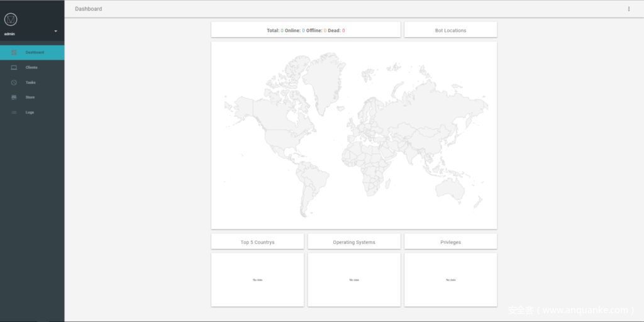Select the Clients text label in the sidebar
644x322 pixels.
[x=31, y=67]
